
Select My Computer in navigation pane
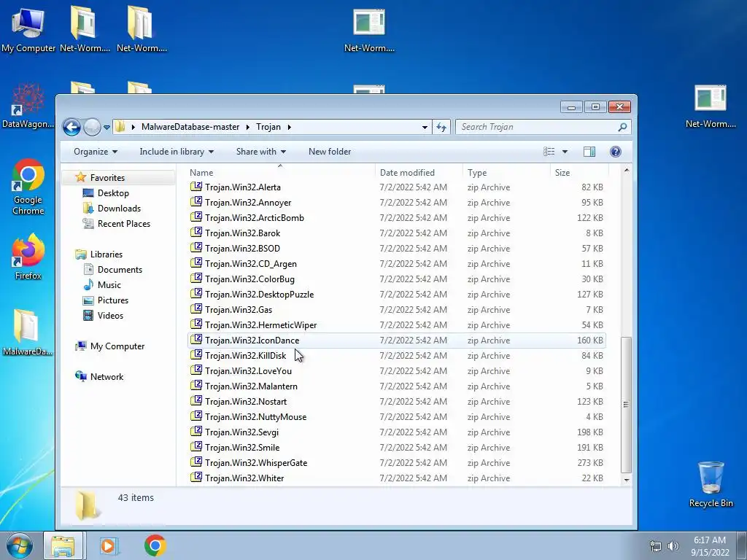click(117, 346)
